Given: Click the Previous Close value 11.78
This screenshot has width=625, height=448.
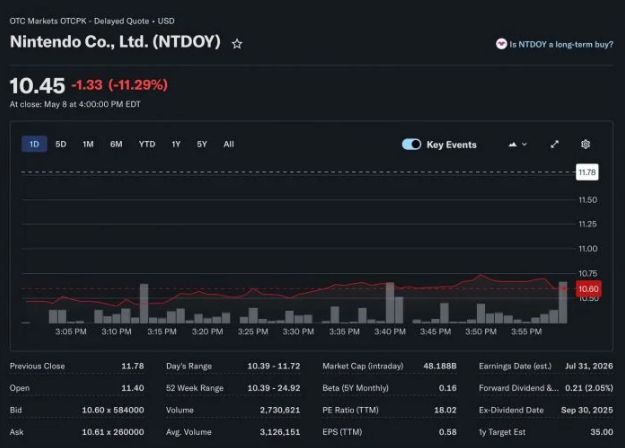Looking at the screenshot, I should (x=133, y=366).
